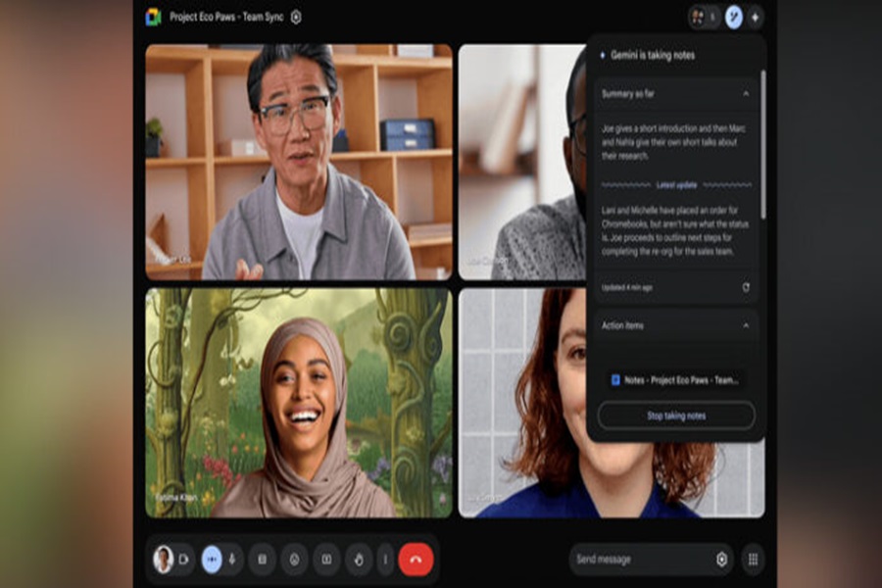Open the Notes - Project Eco Paws document

coord(675,379)
